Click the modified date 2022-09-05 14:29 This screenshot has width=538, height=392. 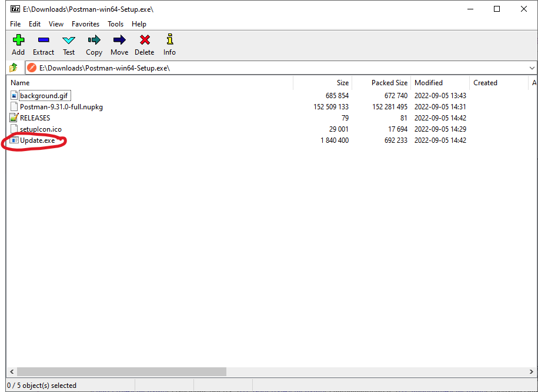(x=440, y=129)
